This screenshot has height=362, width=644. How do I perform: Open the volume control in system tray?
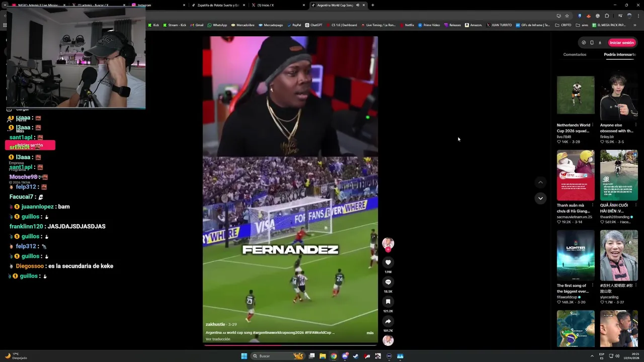click(617, 356)
